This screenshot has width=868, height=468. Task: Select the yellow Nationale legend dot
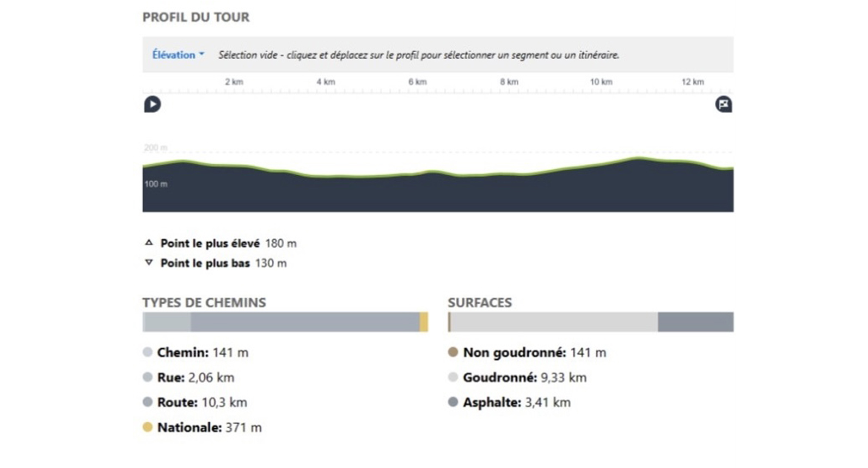(148, 427)
